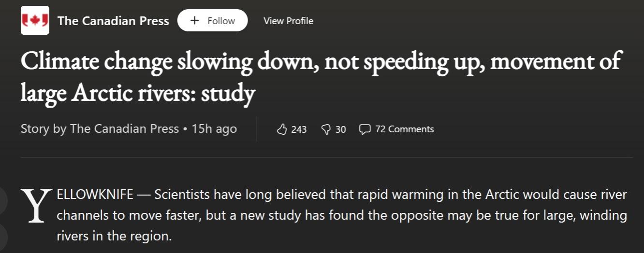The image size is (644, 253).
Task: Click the Story by The Canadian Press byline
Action: (x=100, y=129)
